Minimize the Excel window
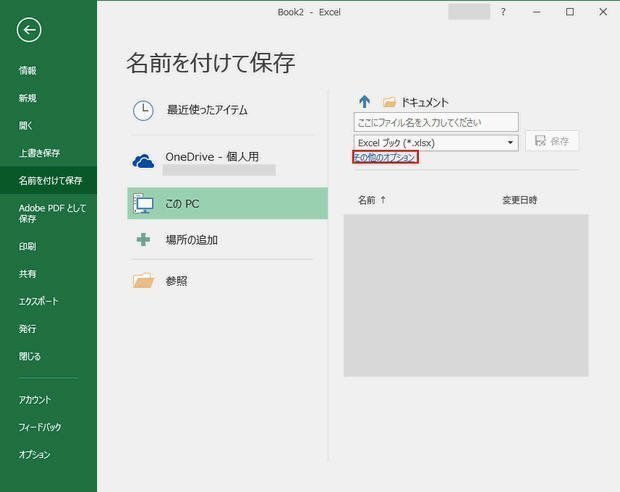The height and width of the screenshot is (492, 620). pos(536,12)
